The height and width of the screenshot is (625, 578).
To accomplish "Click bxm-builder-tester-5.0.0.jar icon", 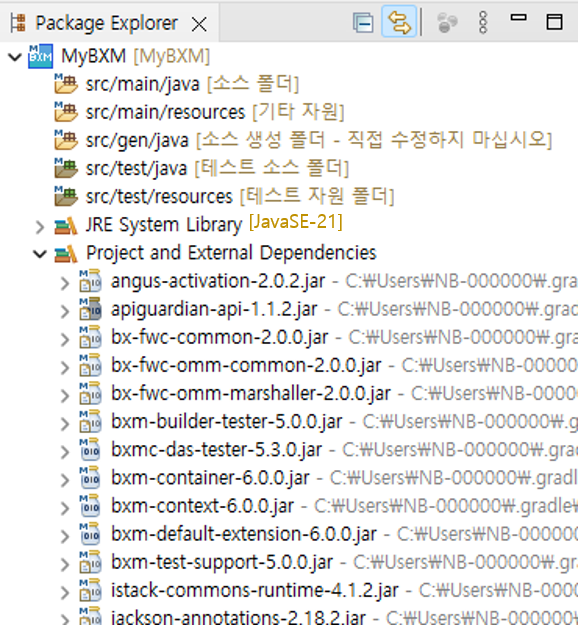I will coord(90,421).
